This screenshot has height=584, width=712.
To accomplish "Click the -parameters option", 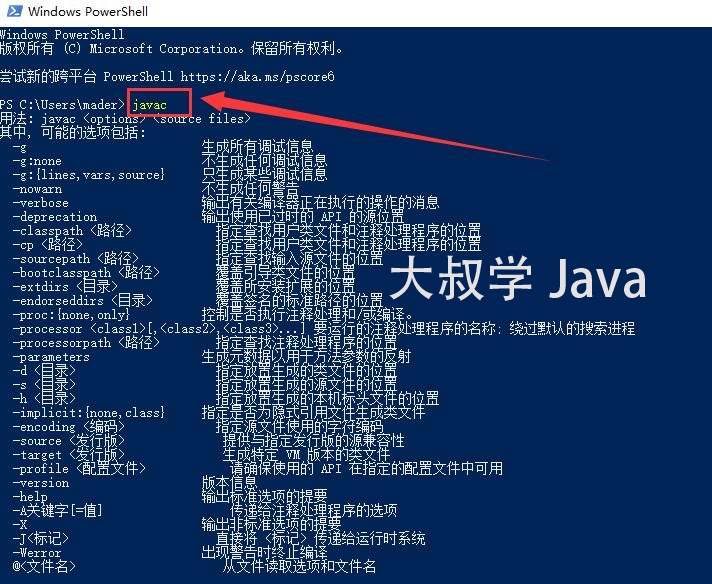I will 51,357.
